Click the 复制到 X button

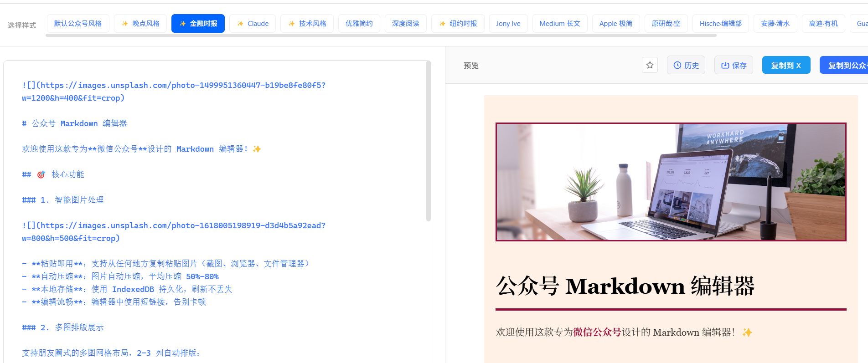(x=785, y=65)
